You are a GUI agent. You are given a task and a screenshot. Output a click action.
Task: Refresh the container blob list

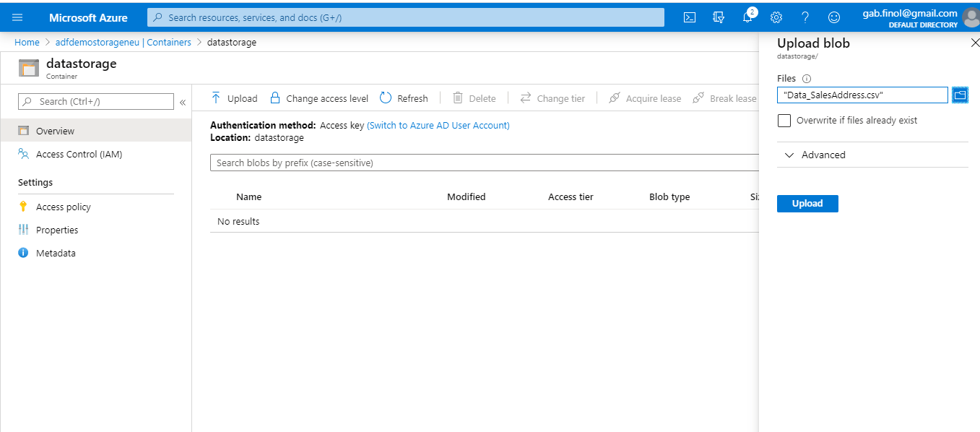[404, 98]
